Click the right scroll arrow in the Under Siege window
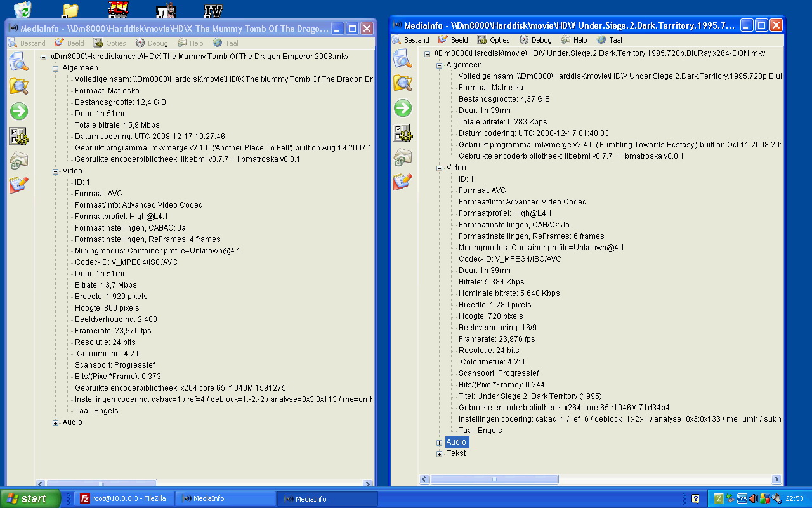Screen dimensions: 812x508 point(777,479)
